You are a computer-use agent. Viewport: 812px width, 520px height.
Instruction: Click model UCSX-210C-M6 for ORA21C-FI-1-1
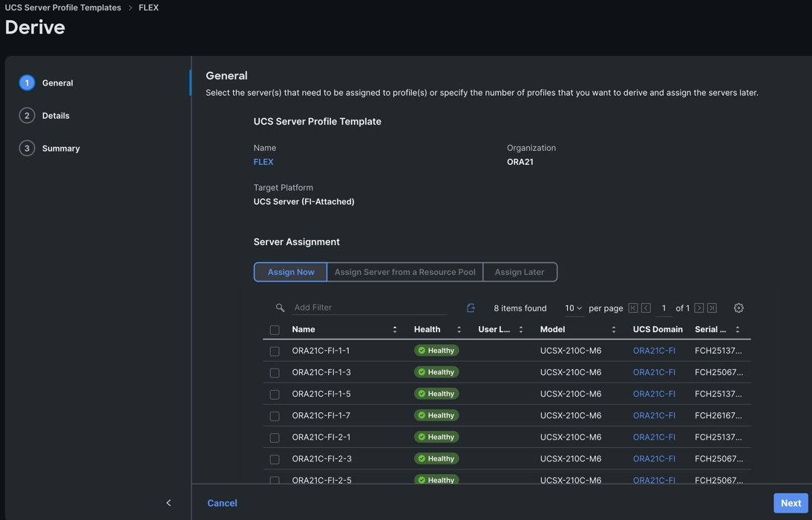571,351
